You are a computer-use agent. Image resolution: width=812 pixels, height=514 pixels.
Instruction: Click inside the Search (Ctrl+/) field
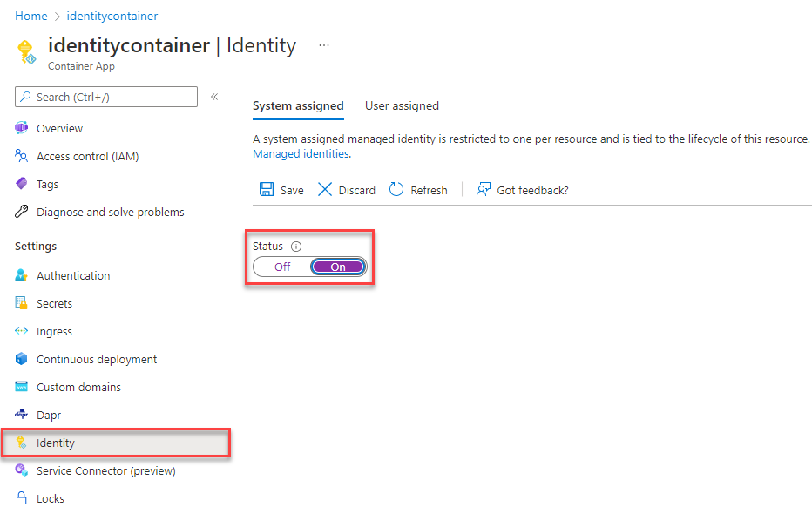pos(105,97)
